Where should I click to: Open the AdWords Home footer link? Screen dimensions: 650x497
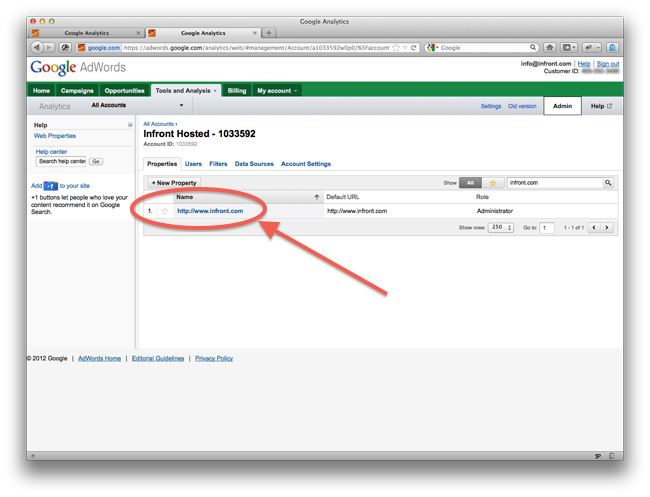click(x=99, y=359)
